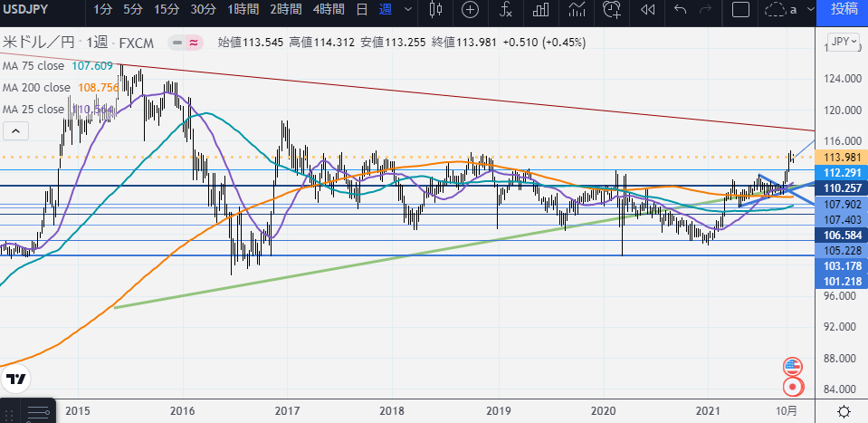The height and width of the screenshot is (423, 868).
Task: Click the 1週 interval label in legend
Action: [96, 43]
